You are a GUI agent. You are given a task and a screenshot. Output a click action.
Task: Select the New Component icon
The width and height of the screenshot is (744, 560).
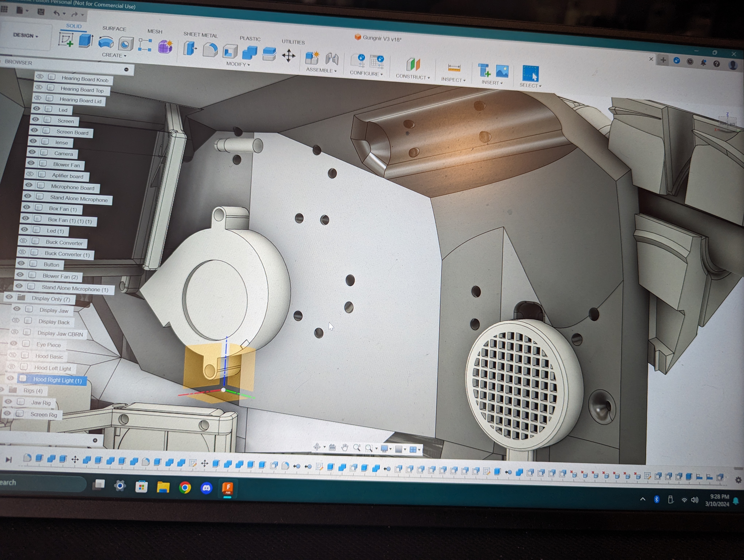[x=312, y=58]
